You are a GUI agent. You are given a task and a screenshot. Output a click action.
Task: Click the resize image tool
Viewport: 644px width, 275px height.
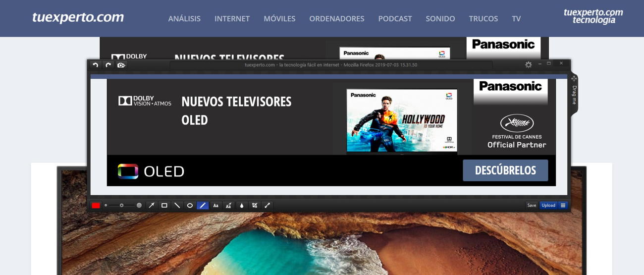[268, 206]
